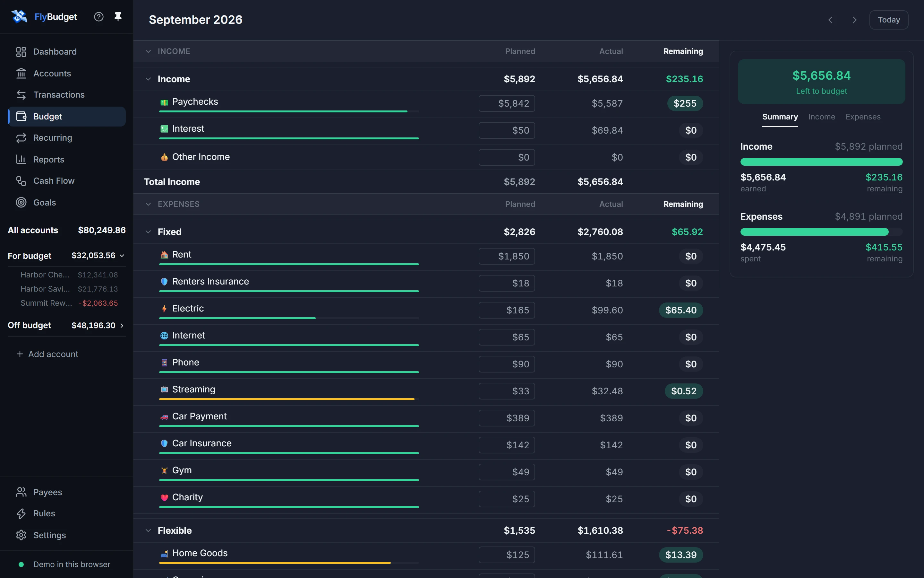The image size is (924, 578).
Task: Click the Streaming TV icon
Action: 164,390
